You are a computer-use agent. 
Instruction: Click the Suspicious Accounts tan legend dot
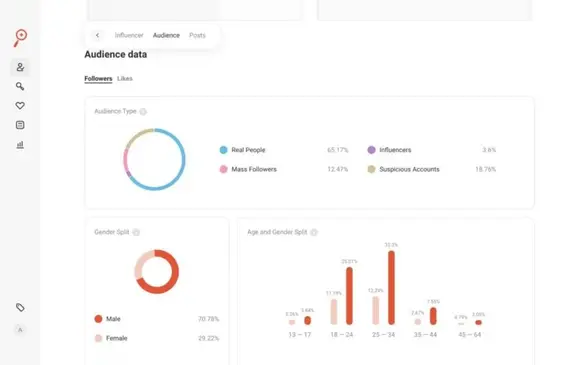pos(371,169)
